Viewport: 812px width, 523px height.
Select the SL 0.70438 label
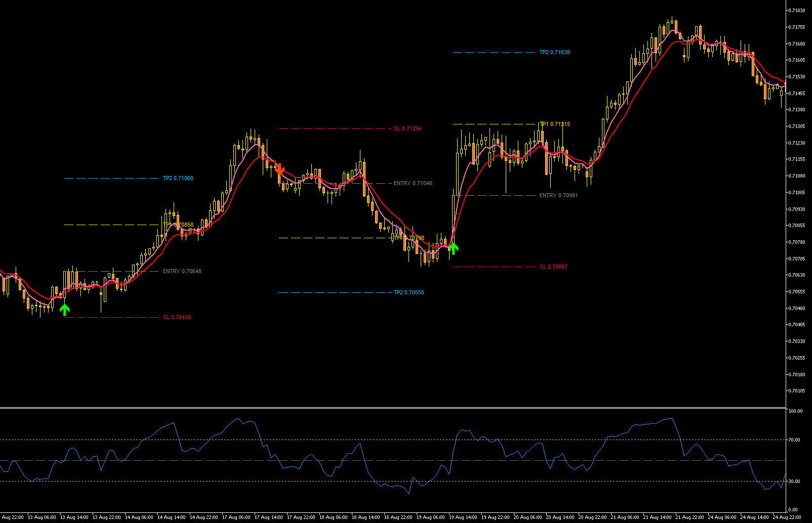point(177,317)
